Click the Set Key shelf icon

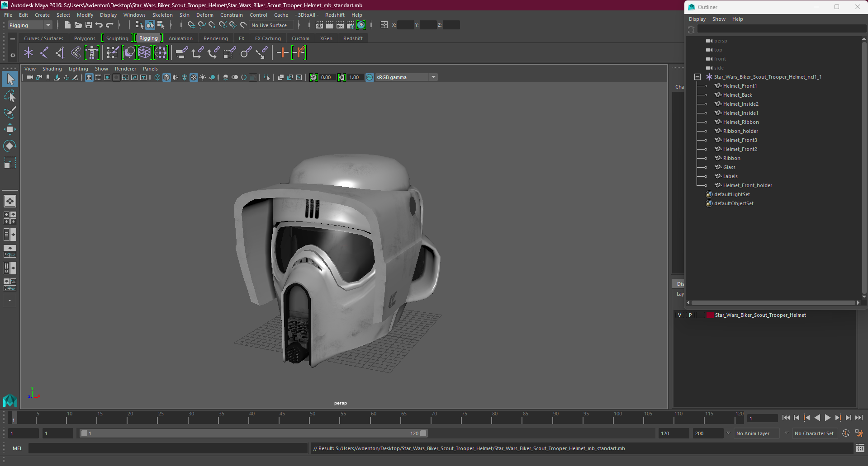point(282,53)
